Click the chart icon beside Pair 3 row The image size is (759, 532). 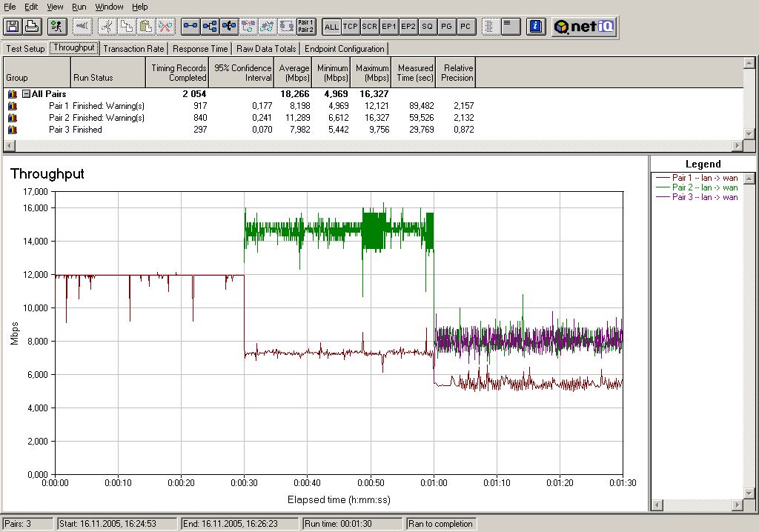click(12, 130)
